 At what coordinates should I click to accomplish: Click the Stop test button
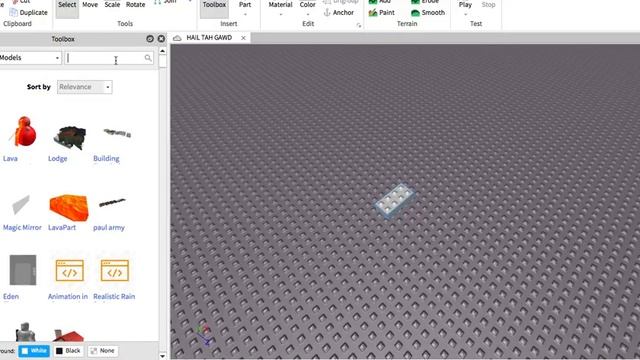coord(488,5)
